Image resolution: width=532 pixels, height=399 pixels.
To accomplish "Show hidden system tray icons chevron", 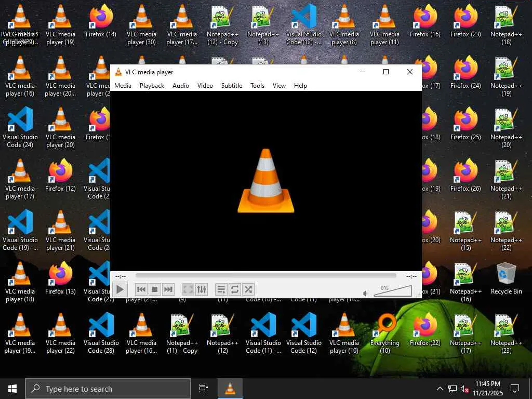I will (x=440, y=389).
